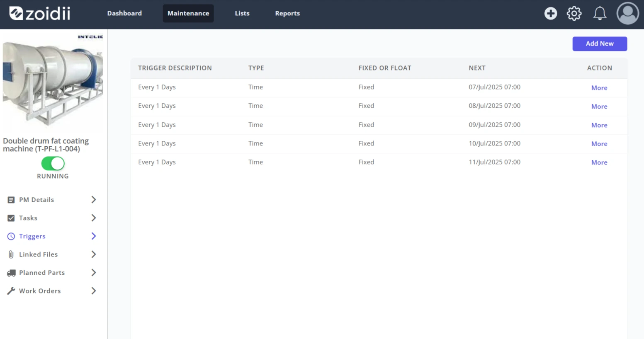Click More for the 07/Jul/2025 trigger
The image size is (644, 339).
tap(599, 88)
